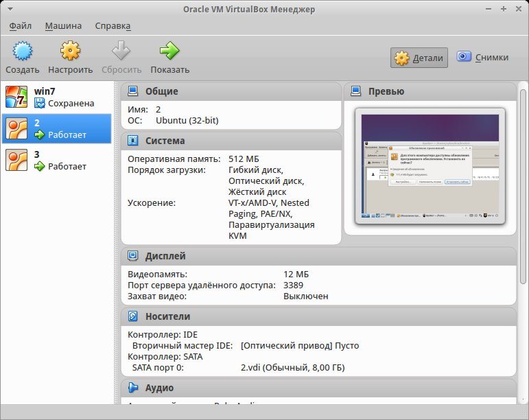The height and width of the screenshot is (420, 529).
Task: Click the Дисплей section header
Action: tap(318, 256)
